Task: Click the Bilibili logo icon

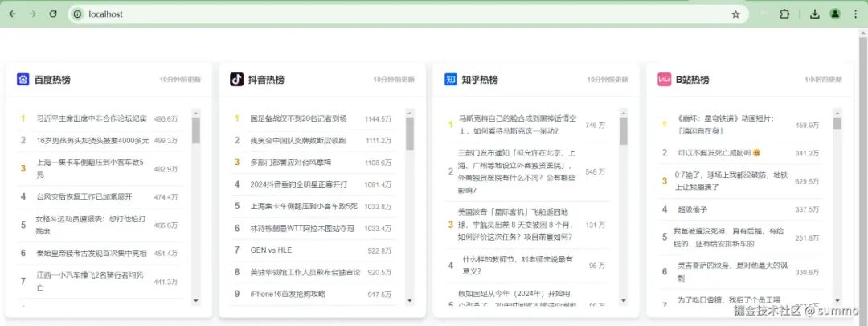Action: [665, 79]
